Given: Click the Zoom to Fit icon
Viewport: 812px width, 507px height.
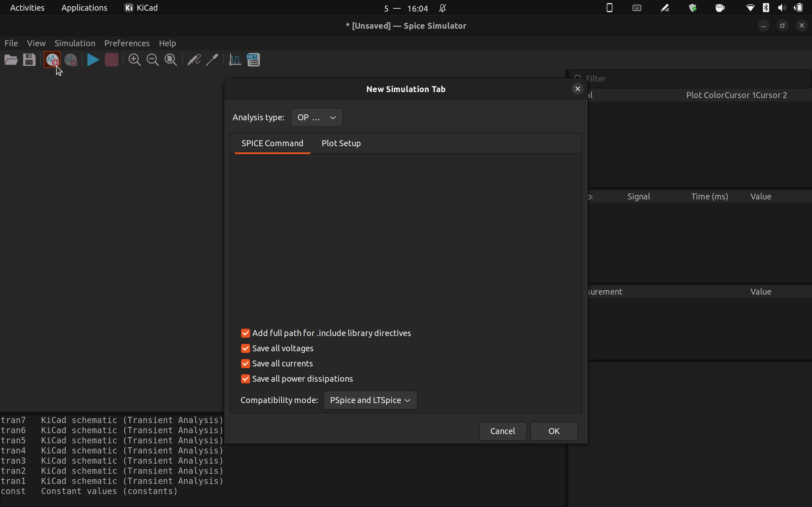Looking at the screenshot, I should pyautogui.click(x=171, y=60).
